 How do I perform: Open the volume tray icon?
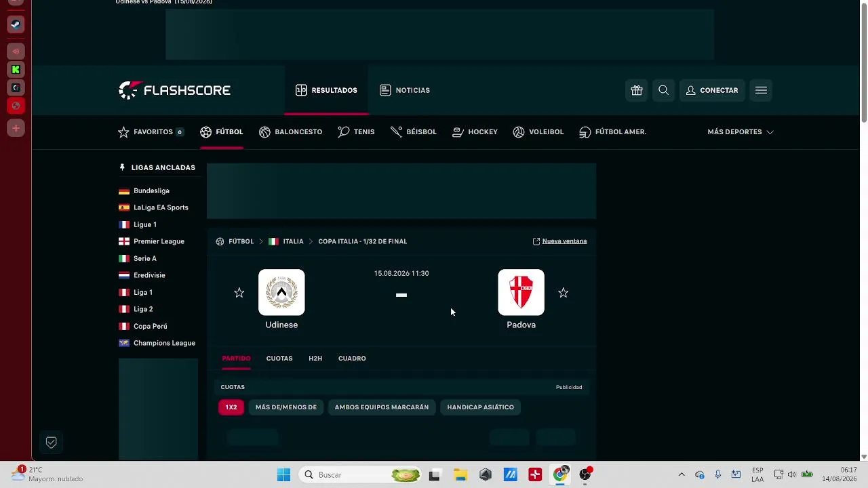791,474
